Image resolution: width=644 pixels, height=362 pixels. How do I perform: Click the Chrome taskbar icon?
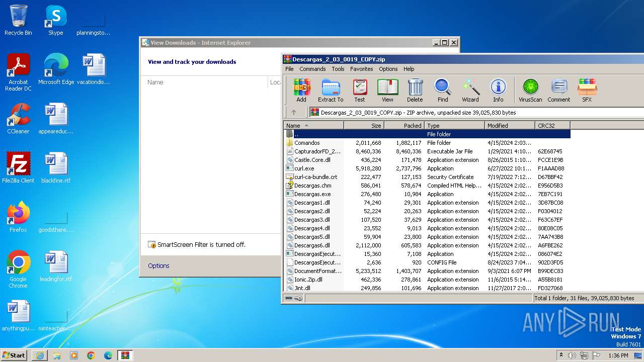point(91,355)
